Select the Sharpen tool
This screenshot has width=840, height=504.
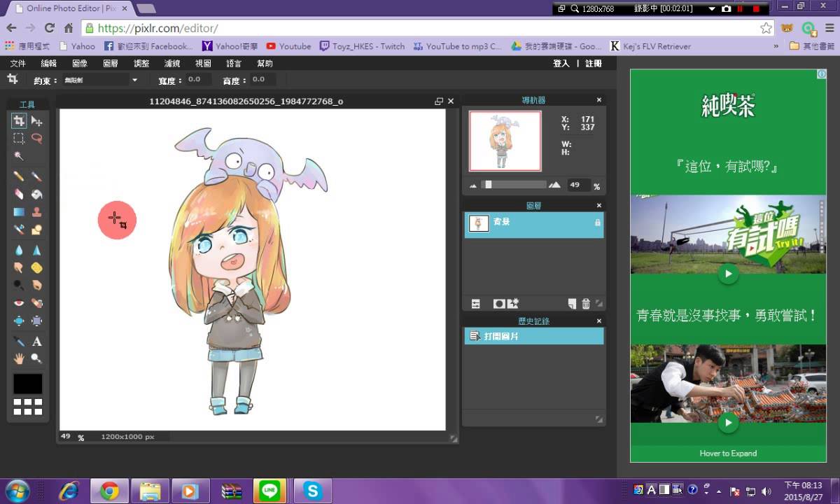click(x=36, y=250)
